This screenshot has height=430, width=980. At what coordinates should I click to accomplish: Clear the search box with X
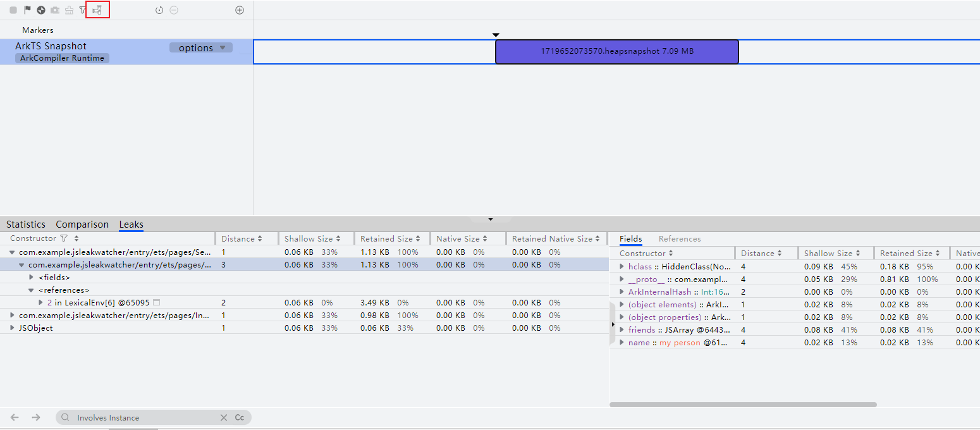click(x=223, y=417)
